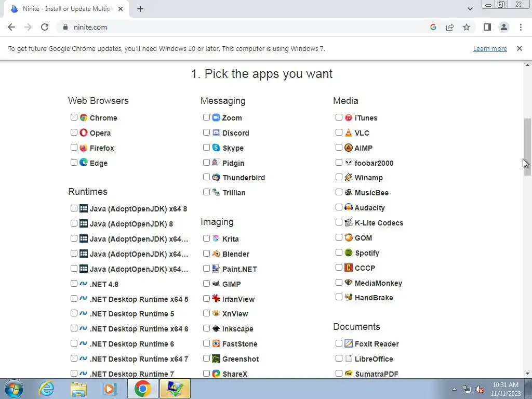This screenshot has width=532, height=399.
Task: Open Chrome's three-dot menu
Action: coord(521,27)
